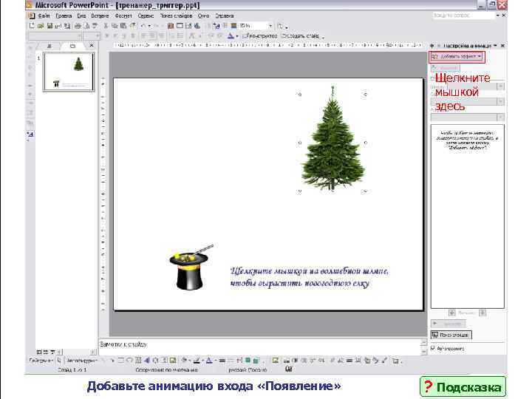Click the move up reorder arrow in animation pane
Screen dimensions: 532x399
[452, 313]
